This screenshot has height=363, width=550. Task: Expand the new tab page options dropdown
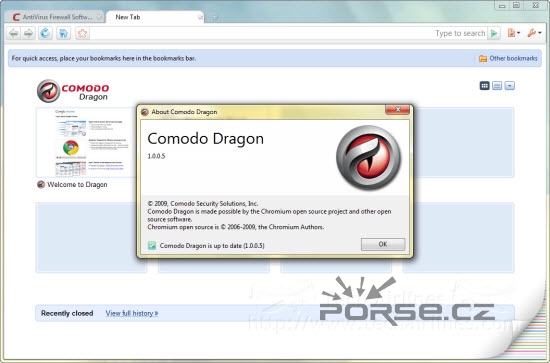point(510,86)
